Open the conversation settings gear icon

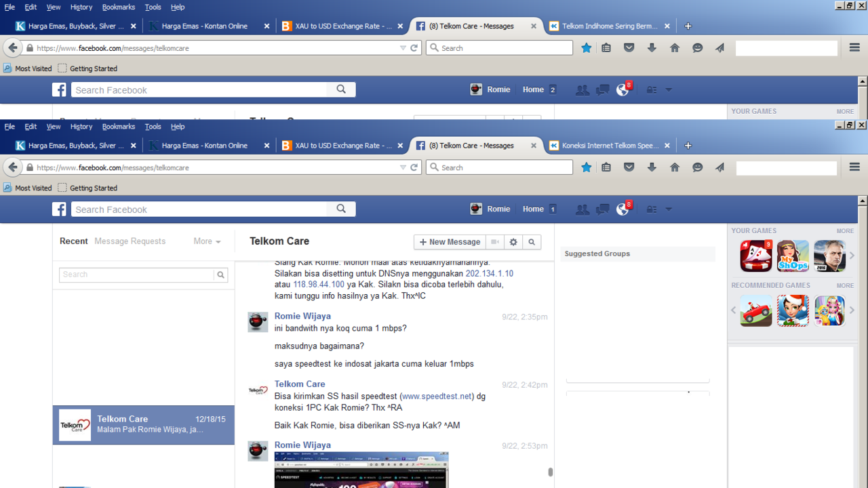click(x=513, y=242)
